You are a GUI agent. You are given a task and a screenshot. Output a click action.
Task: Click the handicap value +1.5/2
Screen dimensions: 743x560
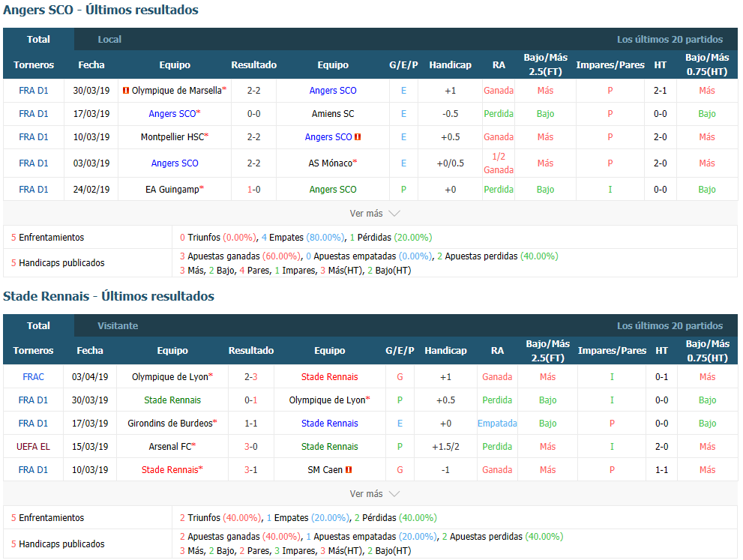coord(445,446)
